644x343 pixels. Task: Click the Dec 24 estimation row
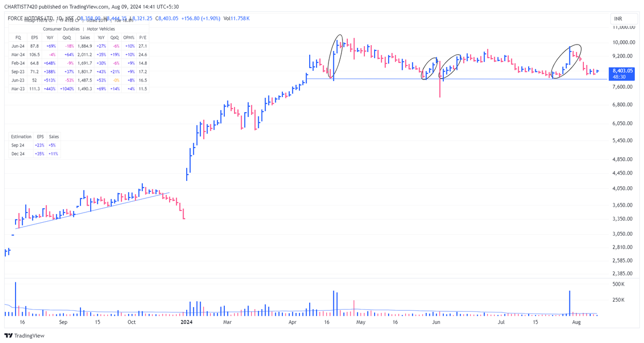coord(35,154)
